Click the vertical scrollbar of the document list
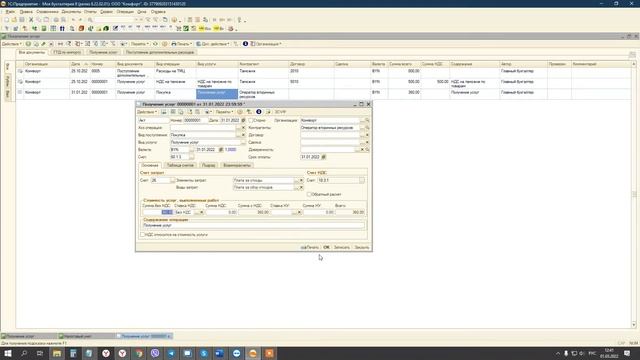This screenshot has width=640, height=360. point(634,194)
